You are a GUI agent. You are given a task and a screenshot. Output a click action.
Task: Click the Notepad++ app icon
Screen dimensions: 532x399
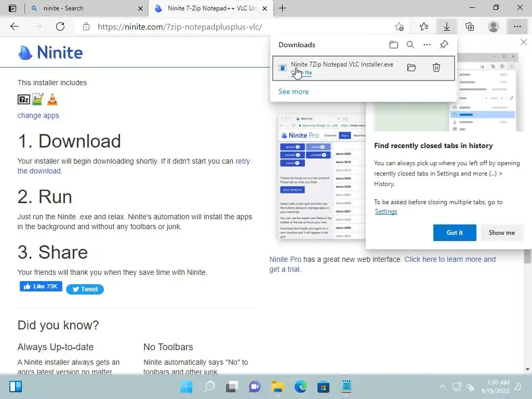[x=37, y=99]
